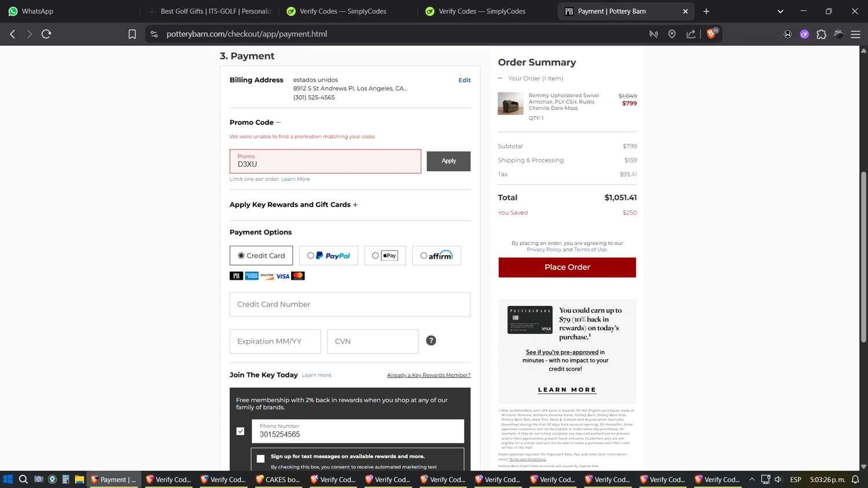Image resolution: width=868 pixels, height=488 pixels.
Task: Click the taskbar network icon
Action: 766,479
